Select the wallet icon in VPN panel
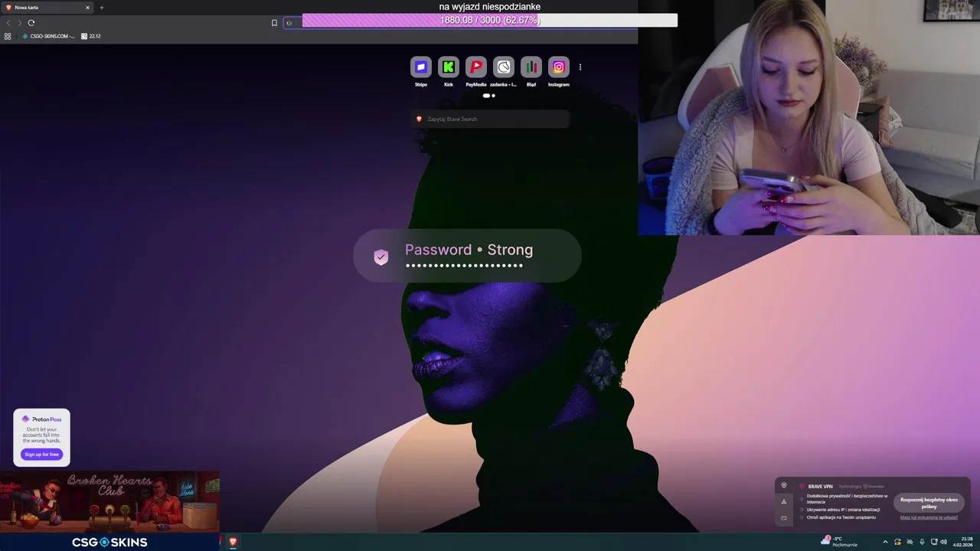Viewport: 980px width, 551px height. coord(783,518)
